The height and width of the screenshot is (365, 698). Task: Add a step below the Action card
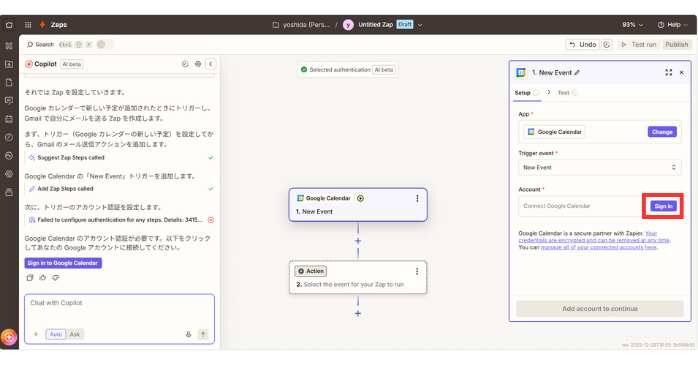pos(358,313)
